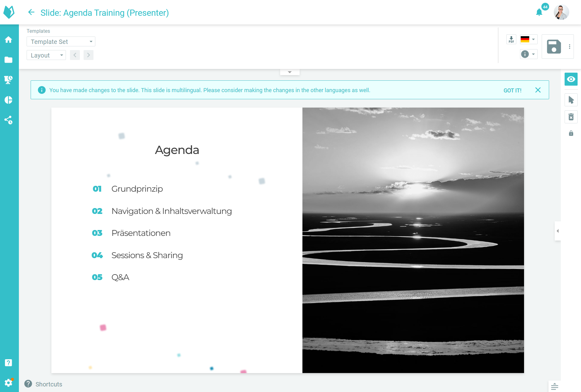
Task: Click the info icon in the notification banner
Action: tap(41, 90)
